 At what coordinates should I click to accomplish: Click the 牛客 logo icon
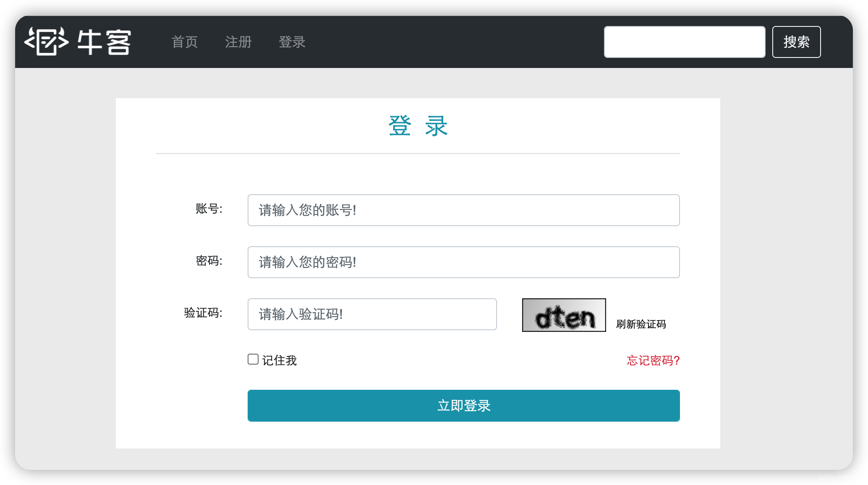(x=46, y=41)
